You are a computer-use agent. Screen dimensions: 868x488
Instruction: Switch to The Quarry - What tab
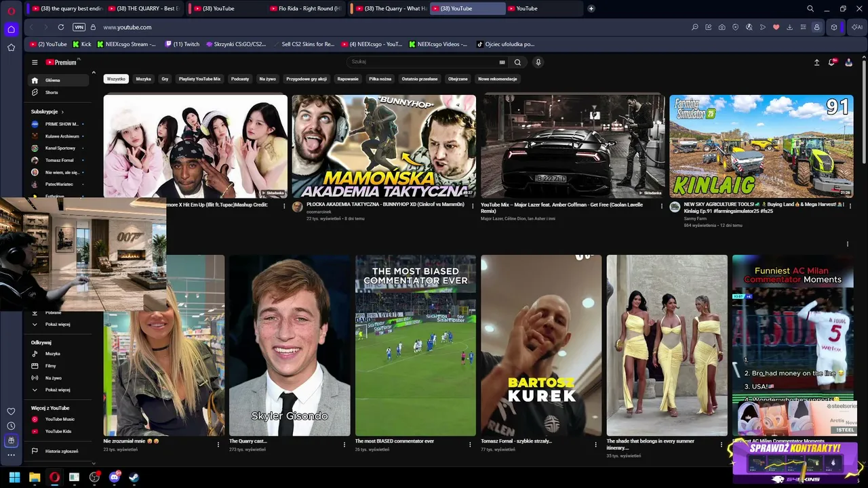[x=391, y=9]
